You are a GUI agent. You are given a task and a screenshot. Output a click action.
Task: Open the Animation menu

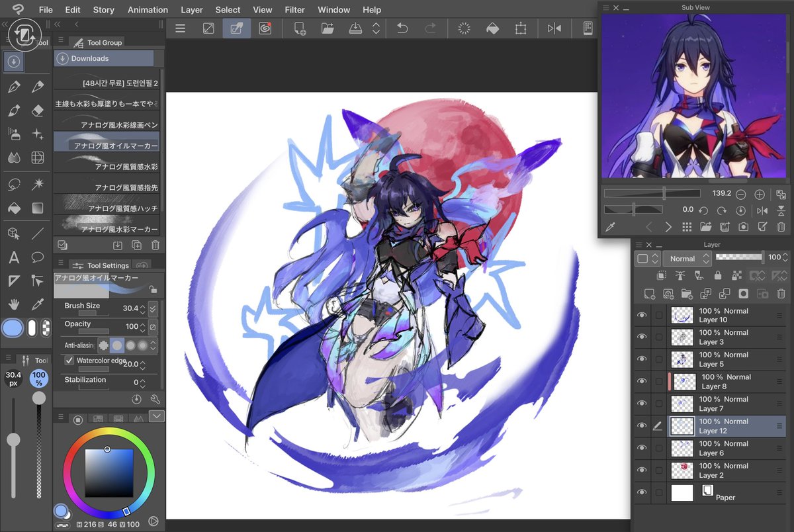pos(148,10)
